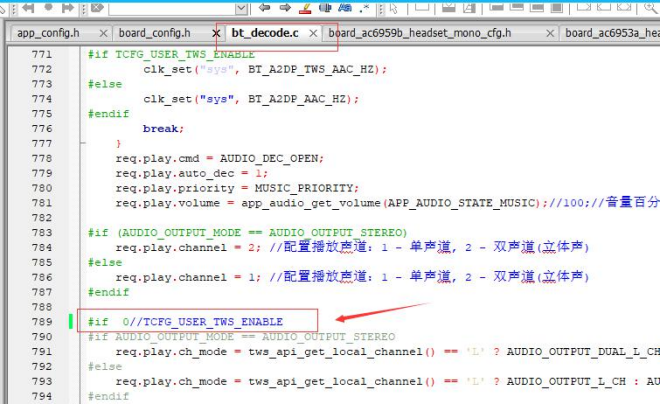Viewport: 660px width, 404px height.
Task: Click AUDIO_DEC_OPEN on line 778
Action: coord(269,159)
